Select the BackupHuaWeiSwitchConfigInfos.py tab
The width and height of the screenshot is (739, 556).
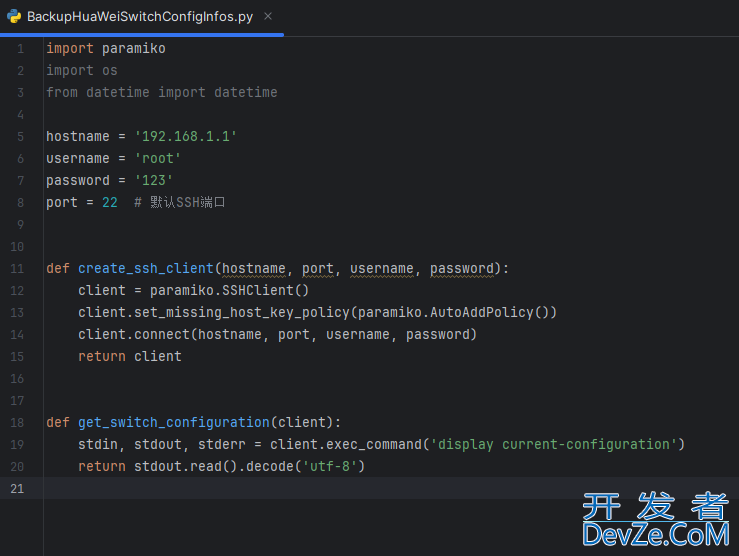click(140, 17)
